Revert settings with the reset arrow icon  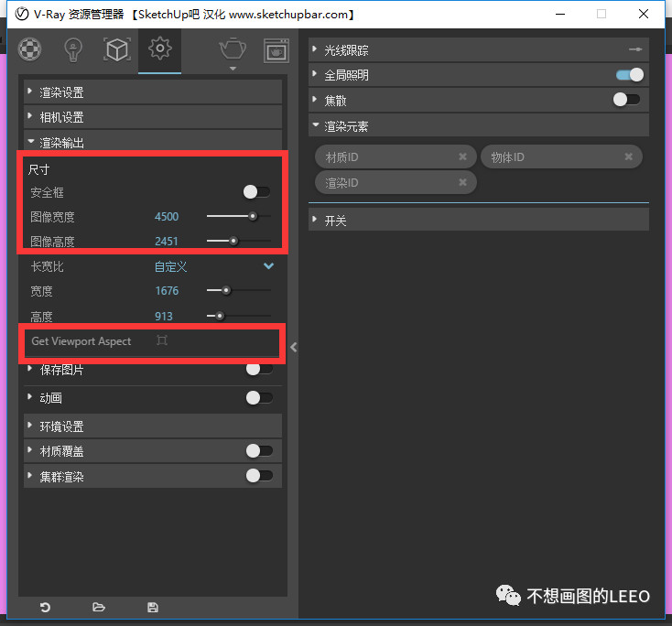tap(45, 607)
